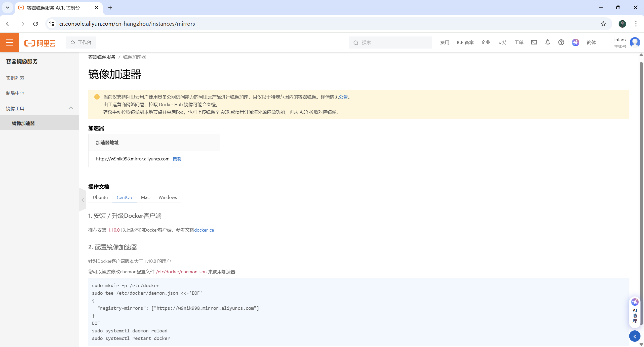Screen dimensions: 644x347
Task: Open the 工作台 workbench button
Action: pyautogui.click(x=81, y=42)
